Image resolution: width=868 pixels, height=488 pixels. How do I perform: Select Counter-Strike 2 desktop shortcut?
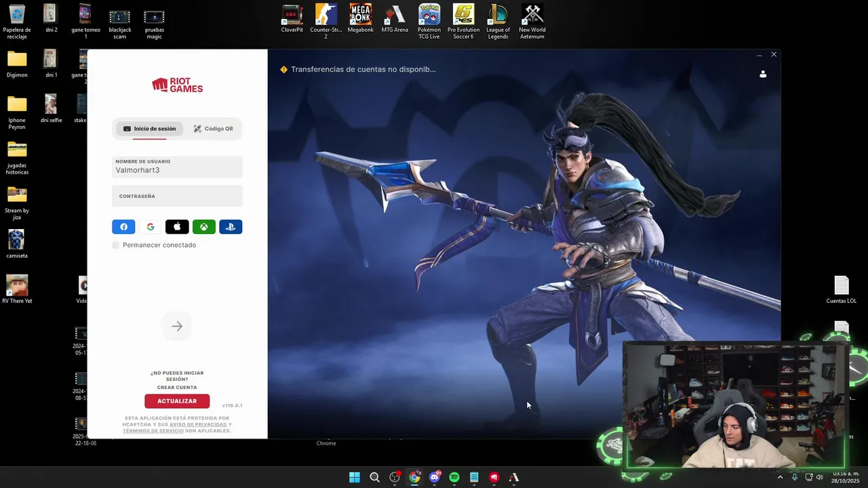tap(326, 22)
